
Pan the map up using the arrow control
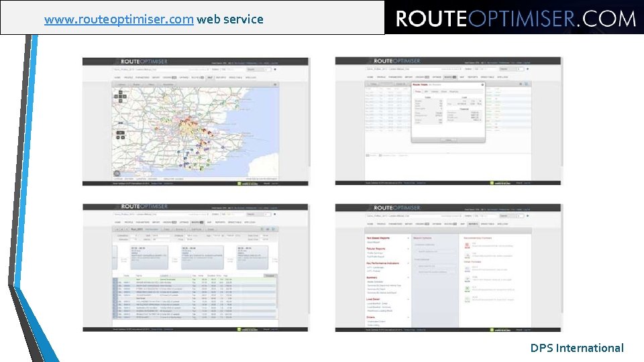[x=120, y=93]
